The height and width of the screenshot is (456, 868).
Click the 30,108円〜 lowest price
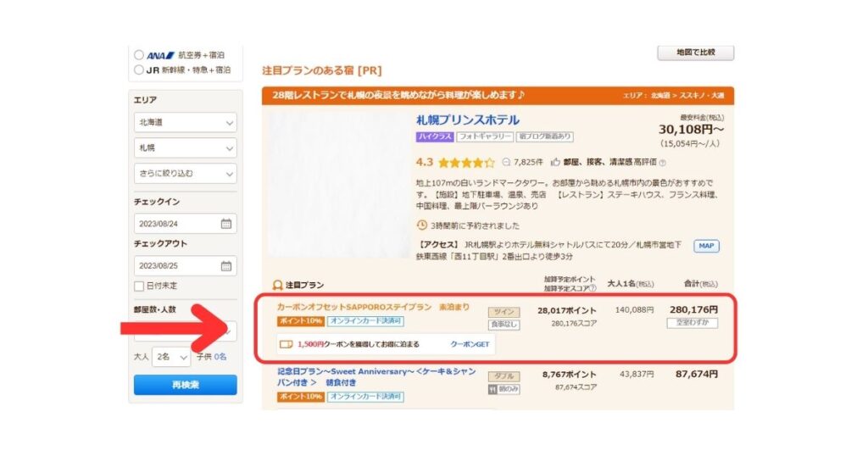[691, 130]
